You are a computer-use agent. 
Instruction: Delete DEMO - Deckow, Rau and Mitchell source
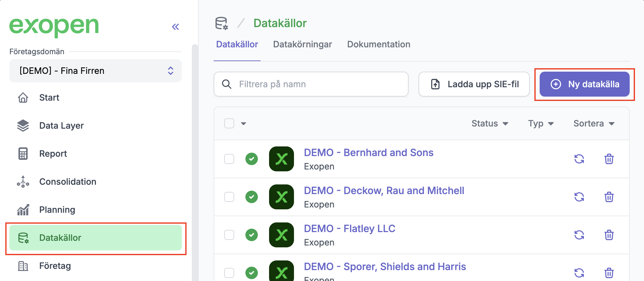tap(609, 197)
